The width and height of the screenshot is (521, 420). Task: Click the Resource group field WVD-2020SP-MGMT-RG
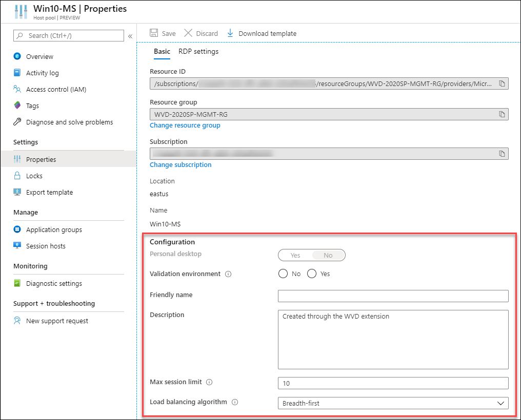(x=329, y=114)
